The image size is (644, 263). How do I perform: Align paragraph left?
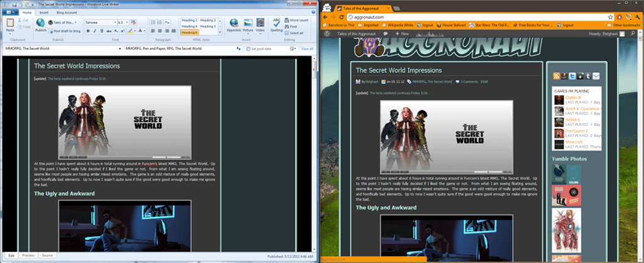pyautogui.click(x=153, y=31)
